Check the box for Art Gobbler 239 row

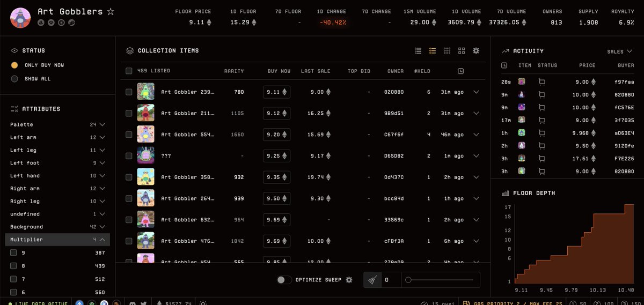[129, 92]
